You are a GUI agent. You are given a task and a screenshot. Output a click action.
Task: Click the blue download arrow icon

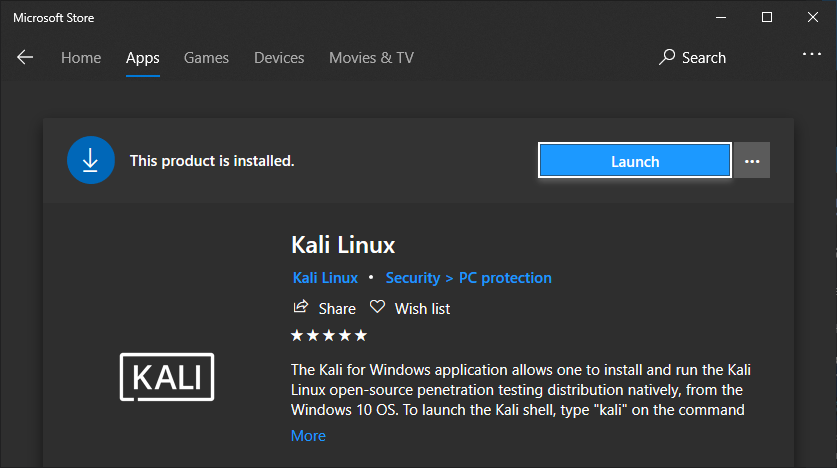91,160
